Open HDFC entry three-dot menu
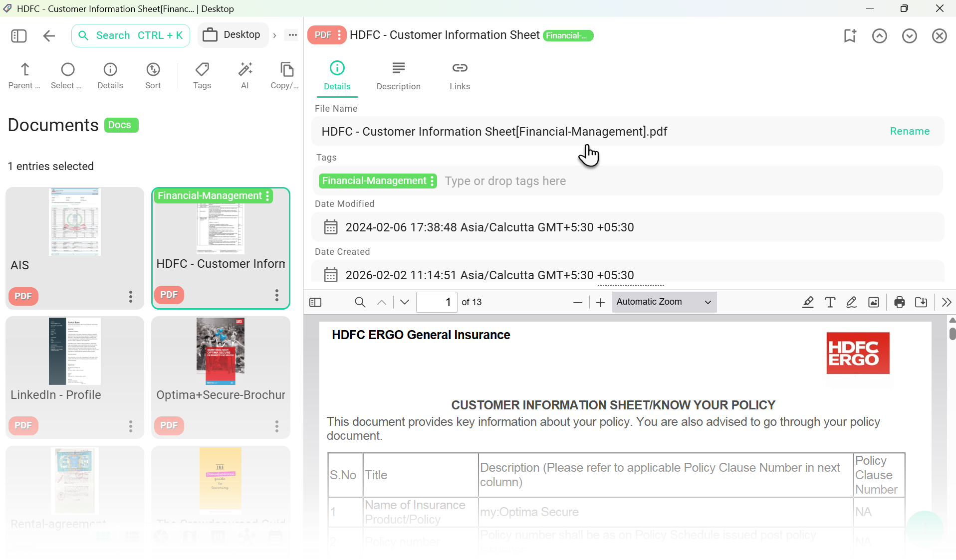 [277, 295]
